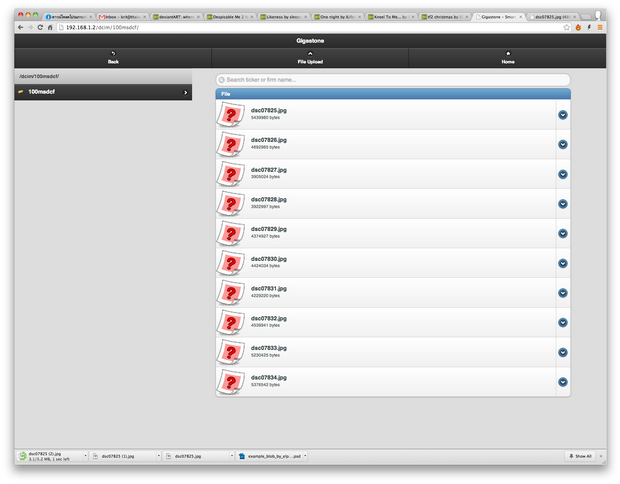The height and width of the screenshot is (484, 620).
Task: Click the unknown-file icon of dsc07831.jpg
Action: click(231, 293)
